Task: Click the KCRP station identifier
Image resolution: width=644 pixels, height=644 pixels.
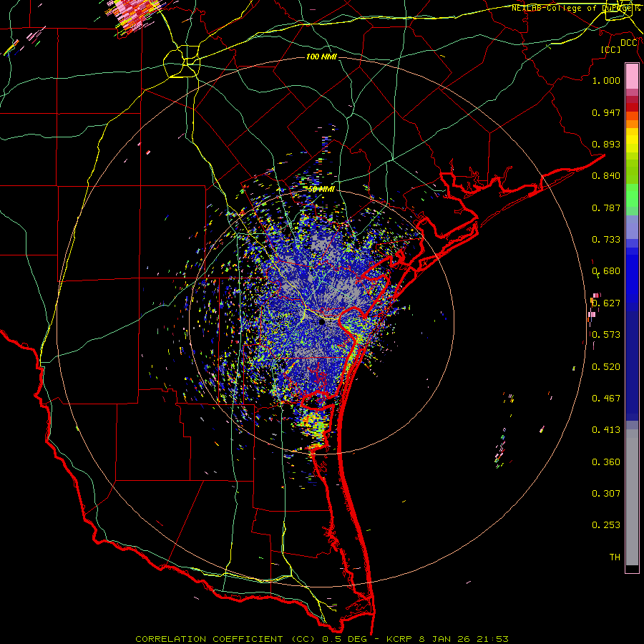Action: tap(399, 639)
